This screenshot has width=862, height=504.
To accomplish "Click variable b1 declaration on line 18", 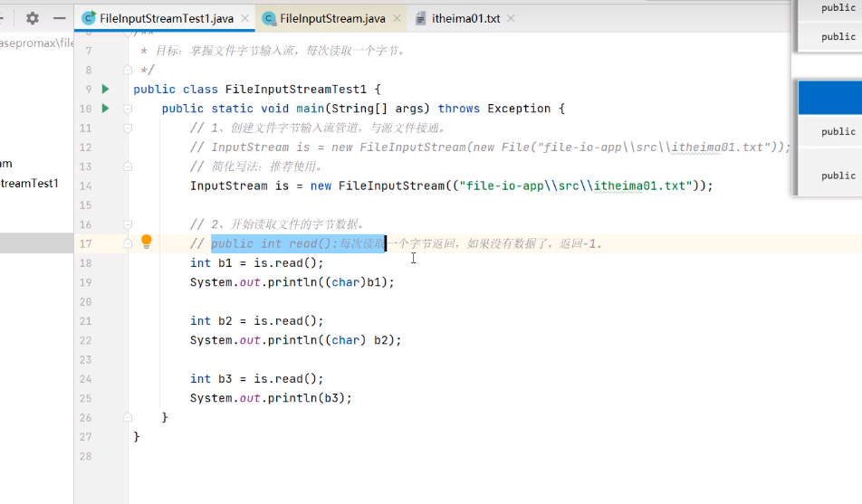I will (225, 262).
